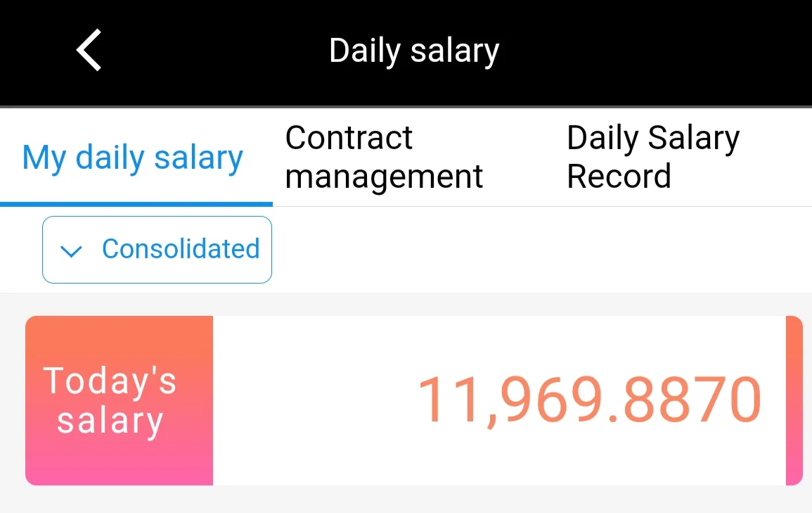Select the 11,969.8870 salary amount
This screenshot has height=513, width=812.
589,400
